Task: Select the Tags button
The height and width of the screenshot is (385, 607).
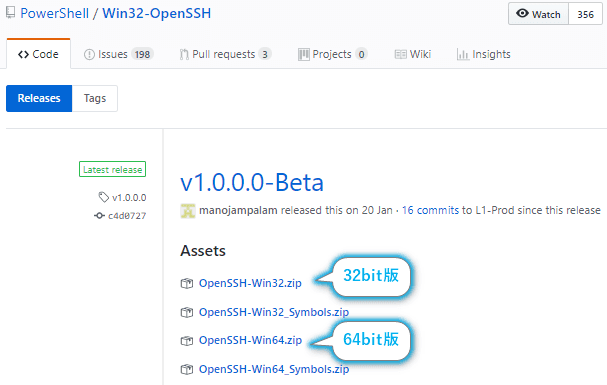Action: pos(95,98)
